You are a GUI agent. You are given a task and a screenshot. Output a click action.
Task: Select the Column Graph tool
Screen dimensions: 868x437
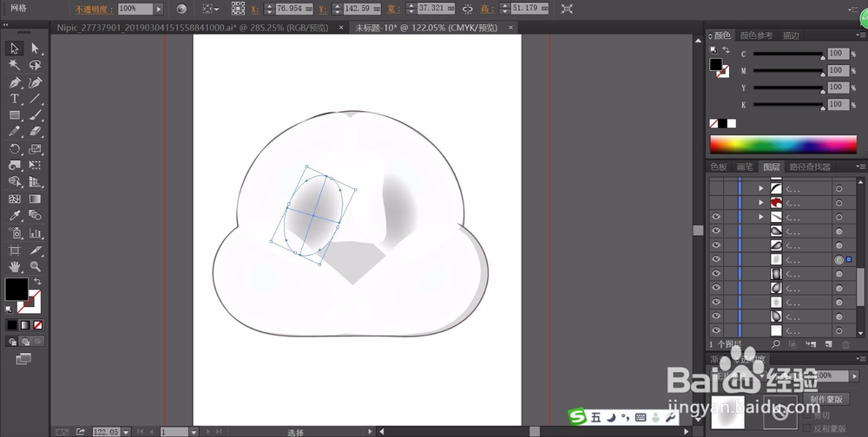tap(36, 233)
